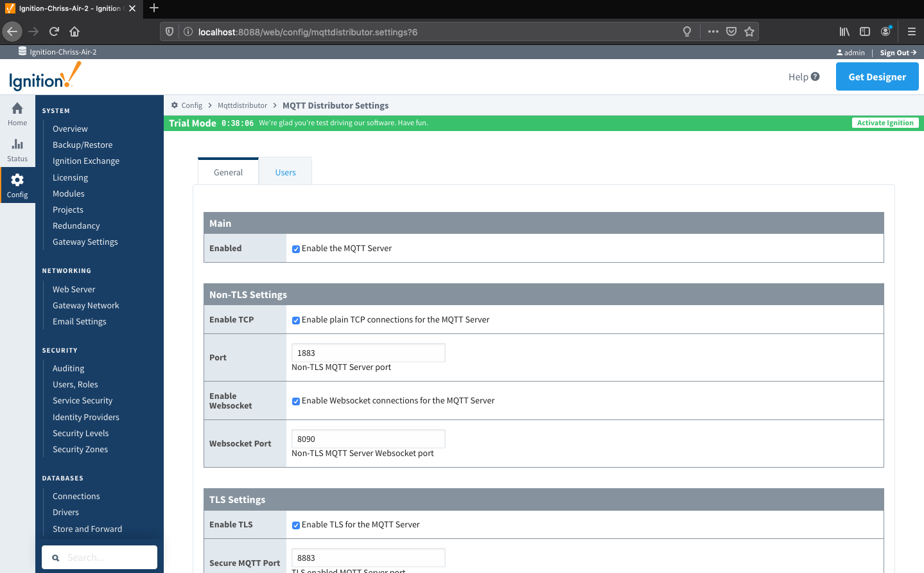This screenshot has height=573, width=924.
Task: Click the Non-TLS Port field showing 1883
Action: pos(369,353)
